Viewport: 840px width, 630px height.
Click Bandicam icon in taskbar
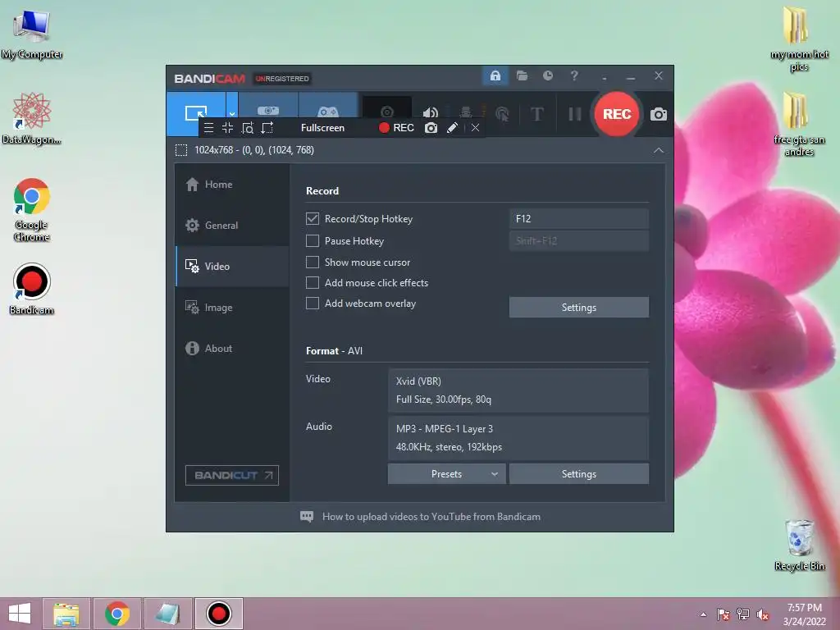218,614
